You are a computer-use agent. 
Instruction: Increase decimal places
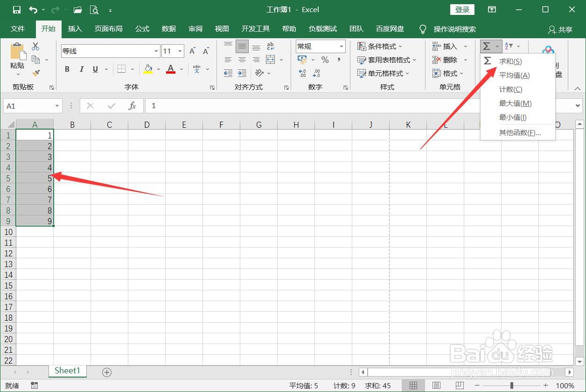tap(302, 73)
